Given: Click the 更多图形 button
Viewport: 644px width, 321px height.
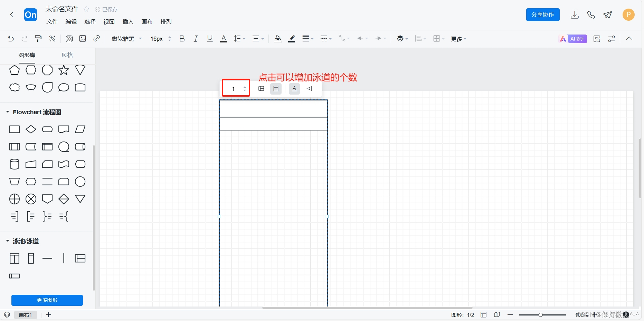Looking at the screenshot, I should [47, 300].
